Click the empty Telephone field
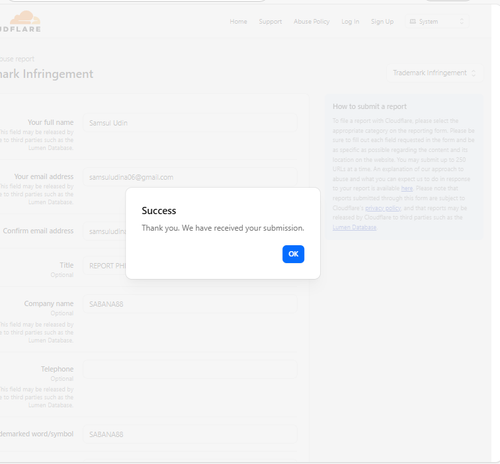Viewport: 500px width, 464px height. 190,369
